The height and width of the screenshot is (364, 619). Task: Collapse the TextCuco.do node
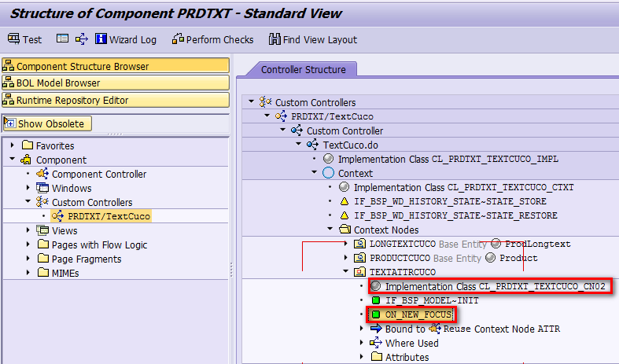pos(299,145)
